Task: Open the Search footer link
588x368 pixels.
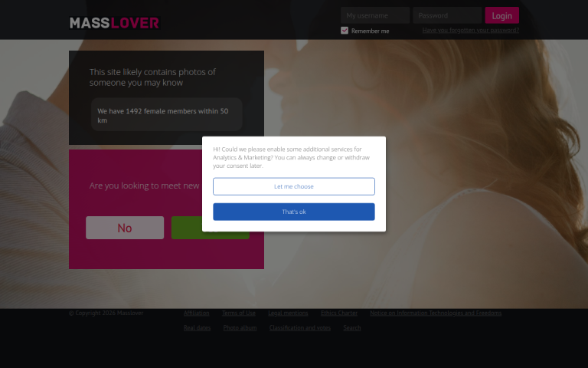Action: tap(352, 328)
